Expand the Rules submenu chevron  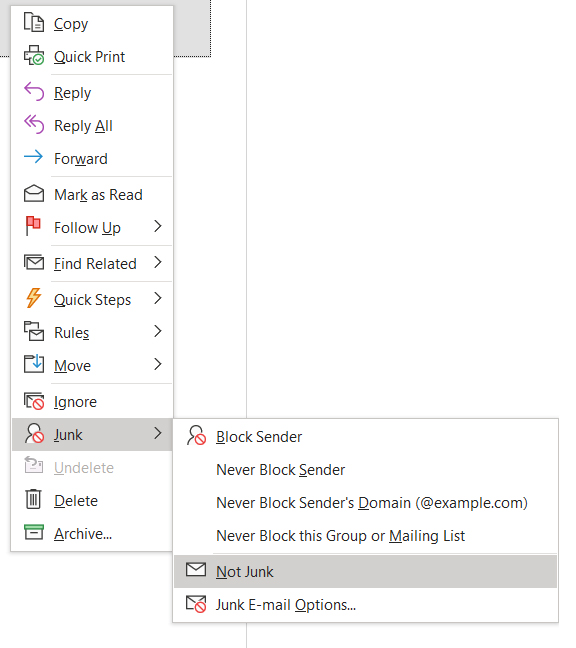tap(157, 331)
